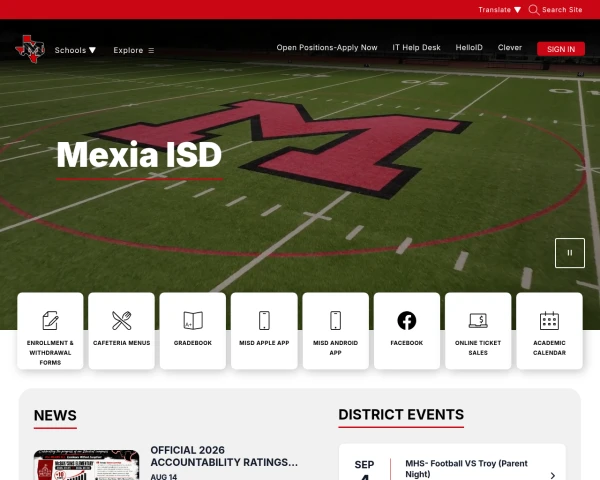Click the arrow beside the Football VS Troy event
This screenshot has width=600, height=480.
pos(553,475)
